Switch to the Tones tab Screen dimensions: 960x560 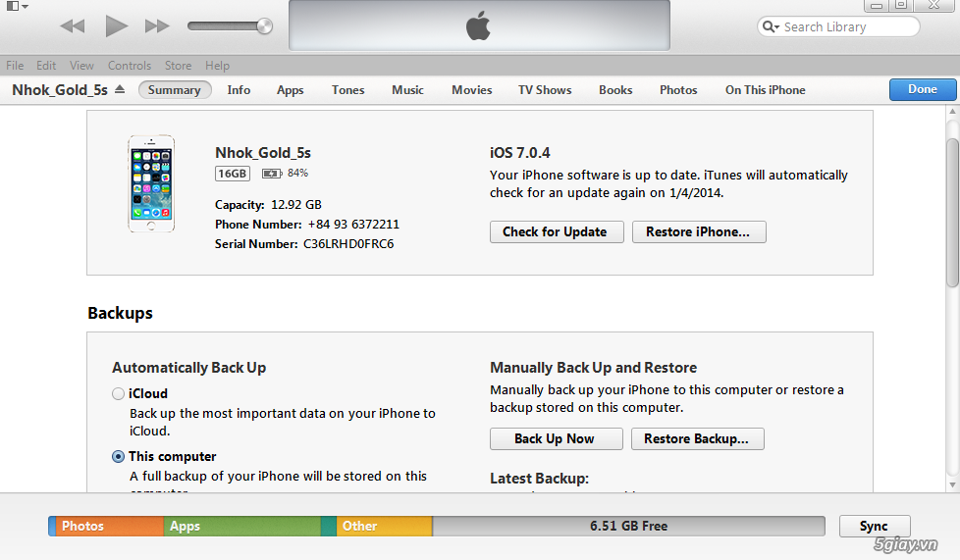click(x=347, y=90)
